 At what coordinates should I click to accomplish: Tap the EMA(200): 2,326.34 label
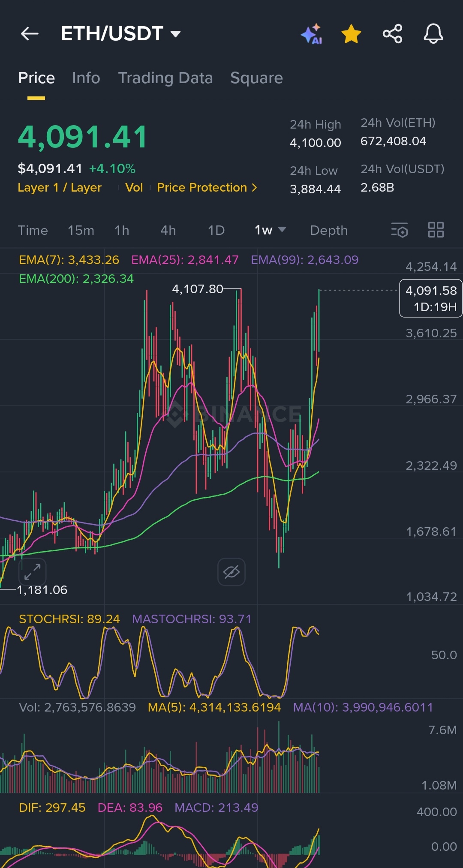(76, 279)
